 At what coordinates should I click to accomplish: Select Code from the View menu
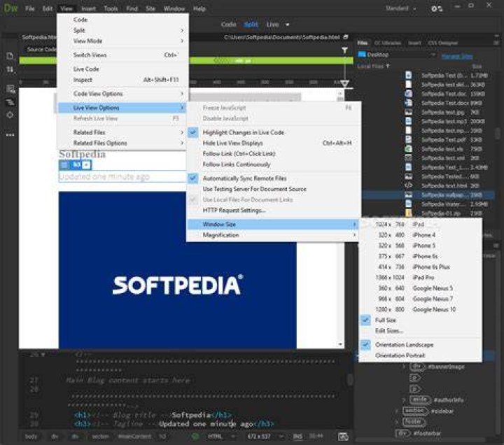click(x=123, y=20)
